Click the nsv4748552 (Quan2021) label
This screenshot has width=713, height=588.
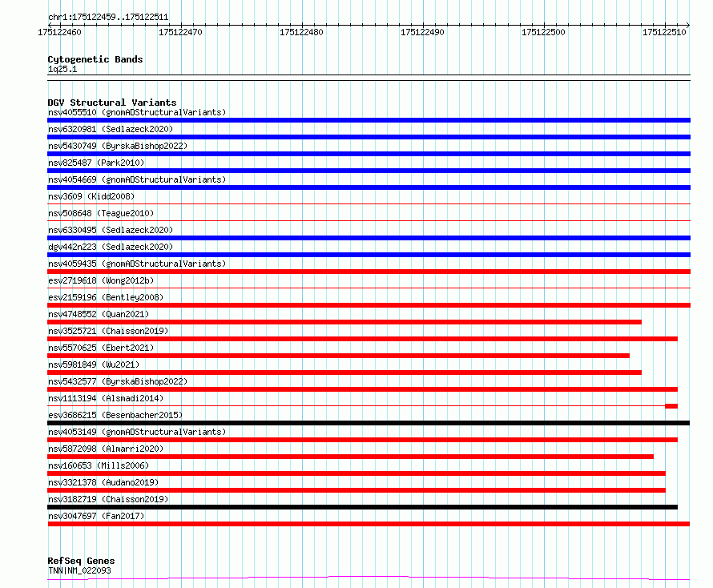click(99, 314)
